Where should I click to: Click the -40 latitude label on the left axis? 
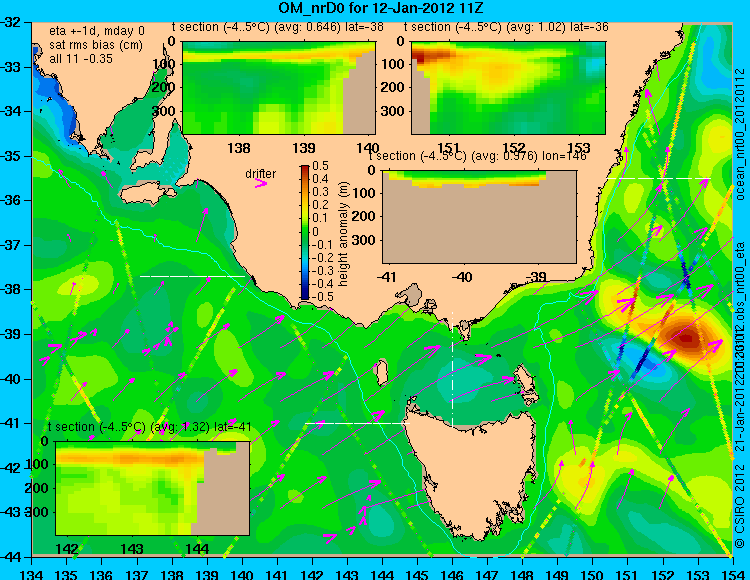coord(11,379)
